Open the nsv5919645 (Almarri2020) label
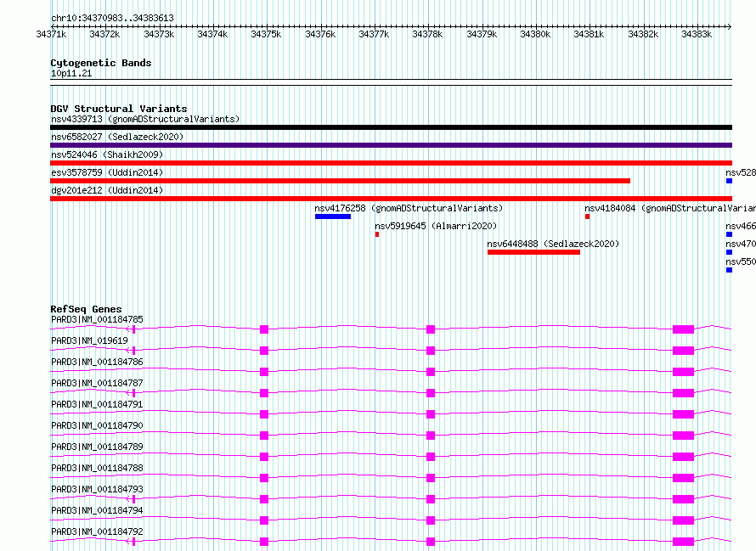Screen dimensions: 756x551 click(436, 226)
